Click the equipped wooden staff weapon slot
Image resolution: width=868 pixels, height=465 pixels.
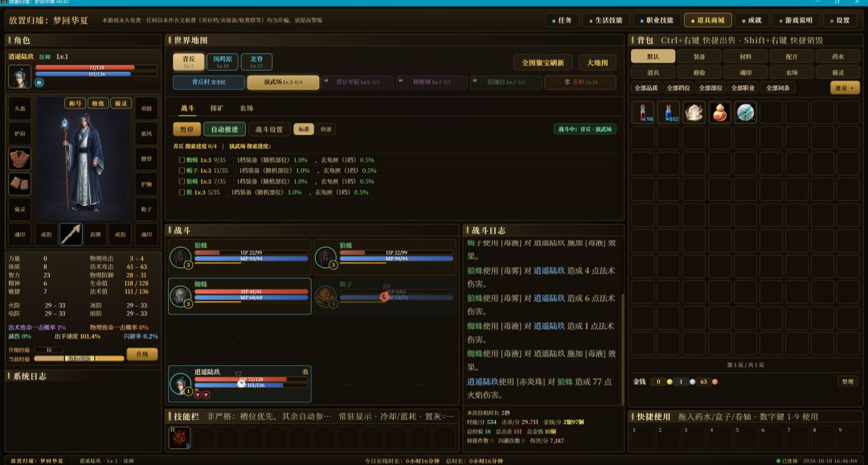[x=70, y=234]
